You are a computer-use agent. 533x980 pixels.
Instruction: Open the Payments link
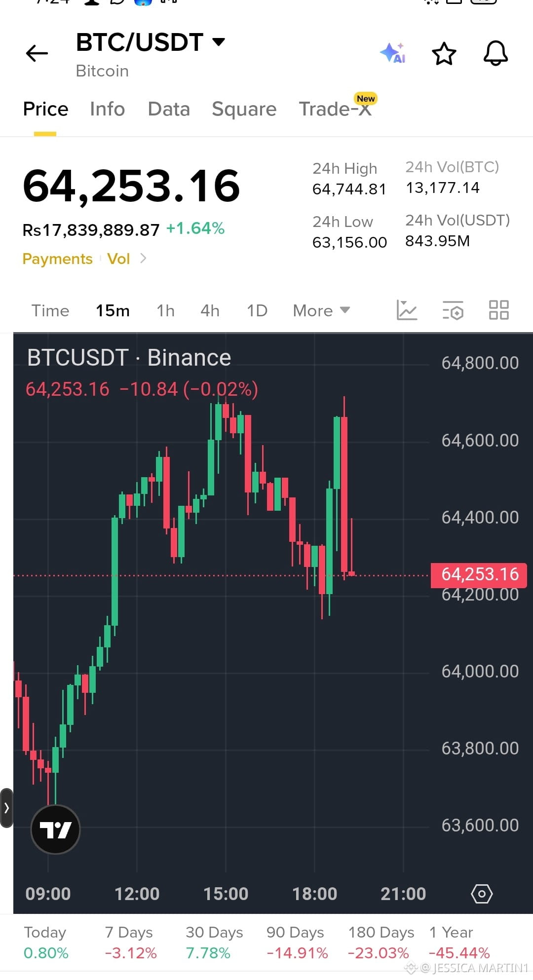(x=57, y=259)
